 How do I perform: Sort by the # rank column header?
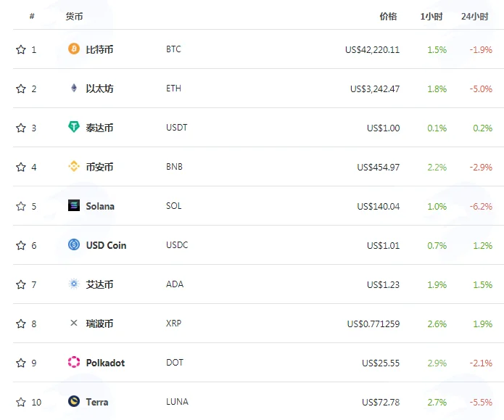32,16
